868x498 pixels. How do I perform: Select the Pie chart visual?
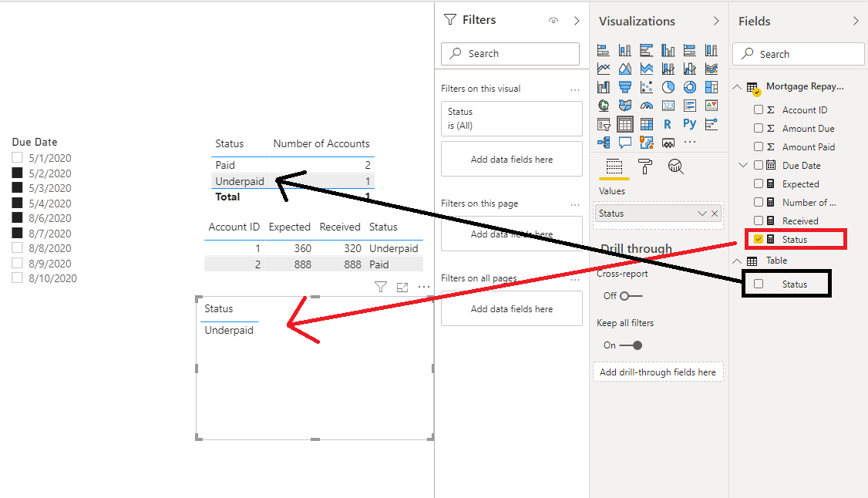(668, 87)
